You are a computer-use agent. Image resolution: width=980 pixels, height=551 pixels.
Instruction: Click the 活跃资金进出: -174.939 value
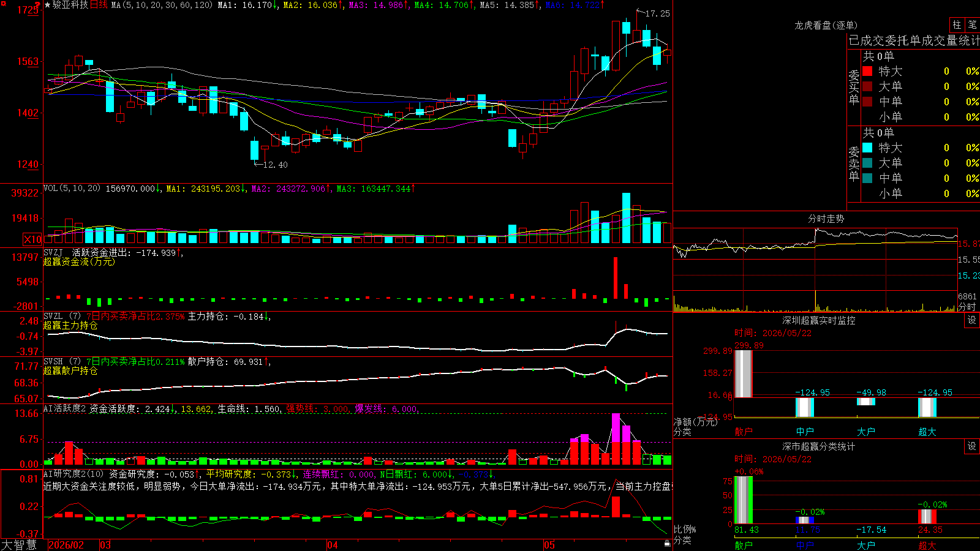(x=127, y=252)
